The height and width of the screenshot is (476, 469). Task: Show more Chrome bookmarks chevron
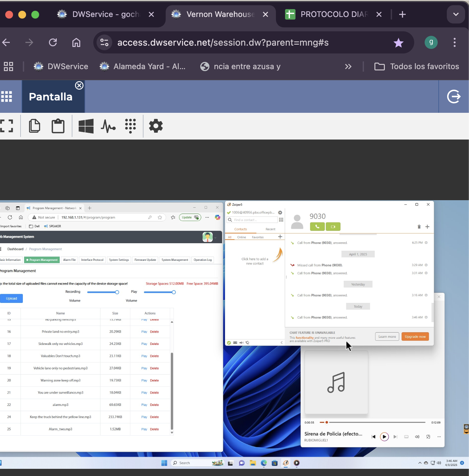[x=348, y=67]
